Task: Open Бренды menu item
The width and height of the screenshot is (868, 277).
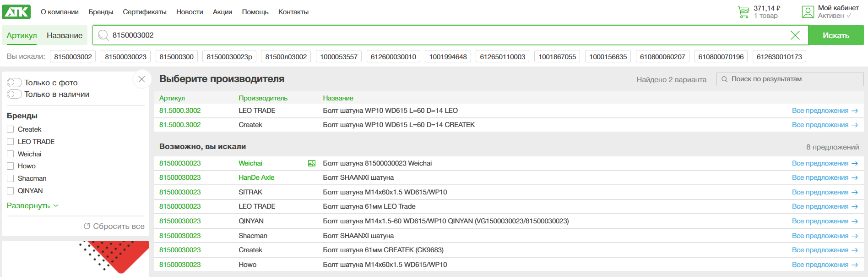Action: 101,12
